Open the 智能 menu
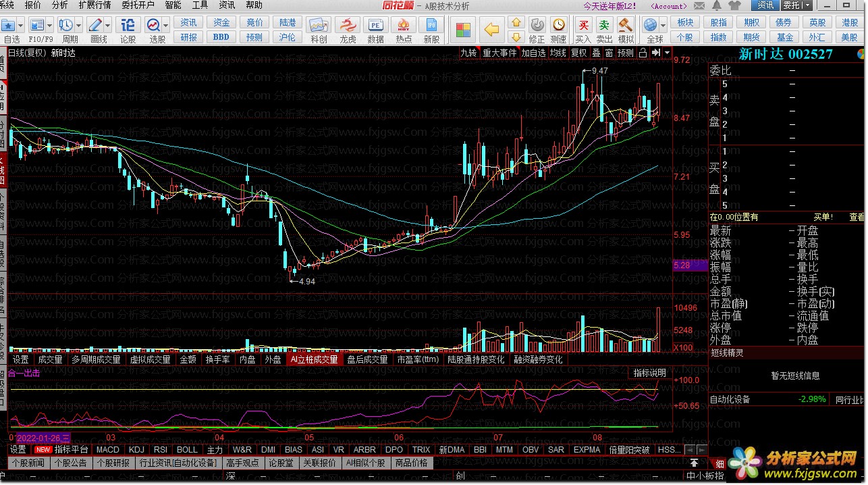Screen dimensions: 868x485 (173, 5)
